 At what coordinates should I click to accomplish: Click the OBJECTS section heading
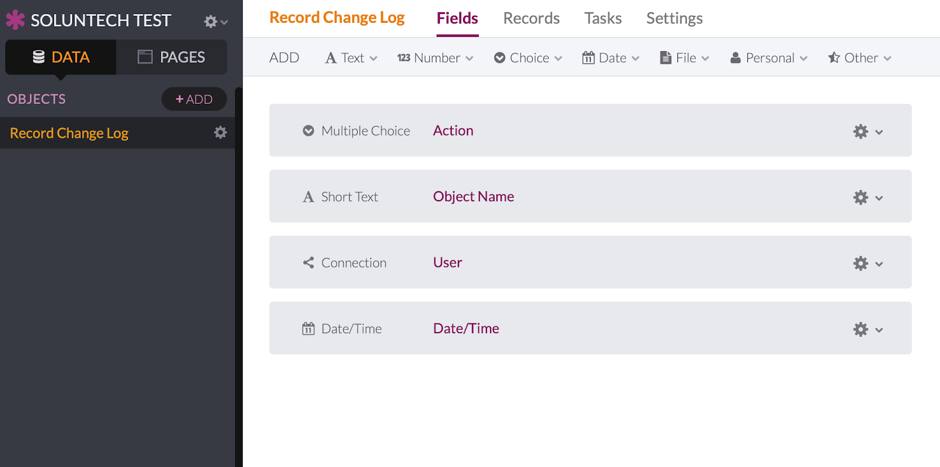[x=37, y=99]
